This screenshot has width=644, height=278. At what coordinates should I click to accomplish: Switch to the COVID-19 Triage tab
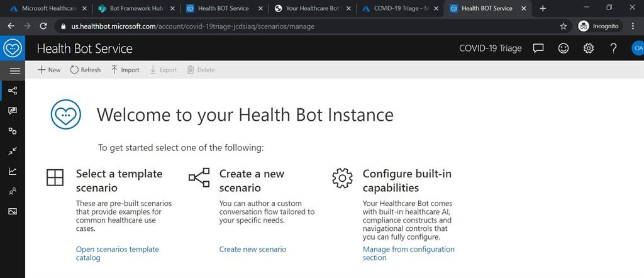(x=399, y=8)
